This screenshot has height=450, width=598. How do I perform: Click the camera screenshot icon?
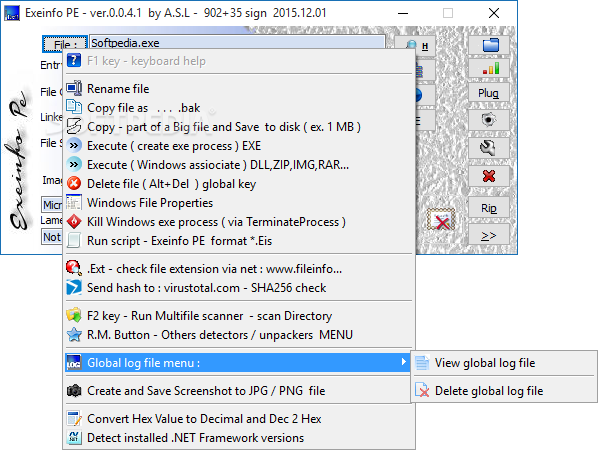tap(74, 391)
